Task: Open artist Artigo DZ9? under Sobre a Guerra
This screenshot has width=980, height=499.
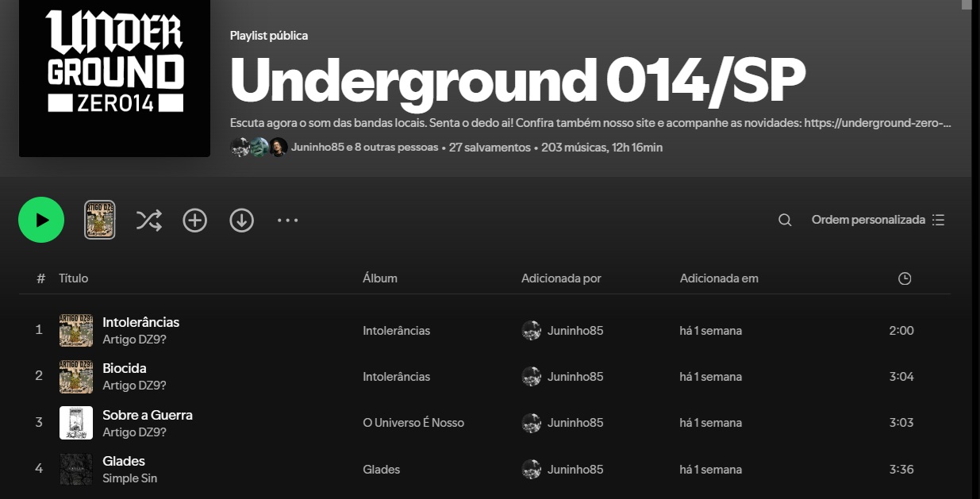Action: [x=134, y=432]
